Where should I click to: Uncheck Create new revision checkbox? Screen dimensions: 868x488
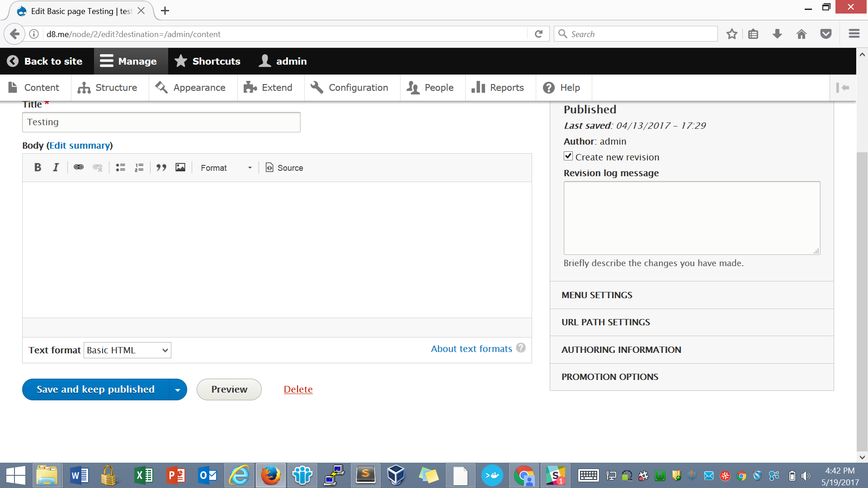[x=568, y=156]
